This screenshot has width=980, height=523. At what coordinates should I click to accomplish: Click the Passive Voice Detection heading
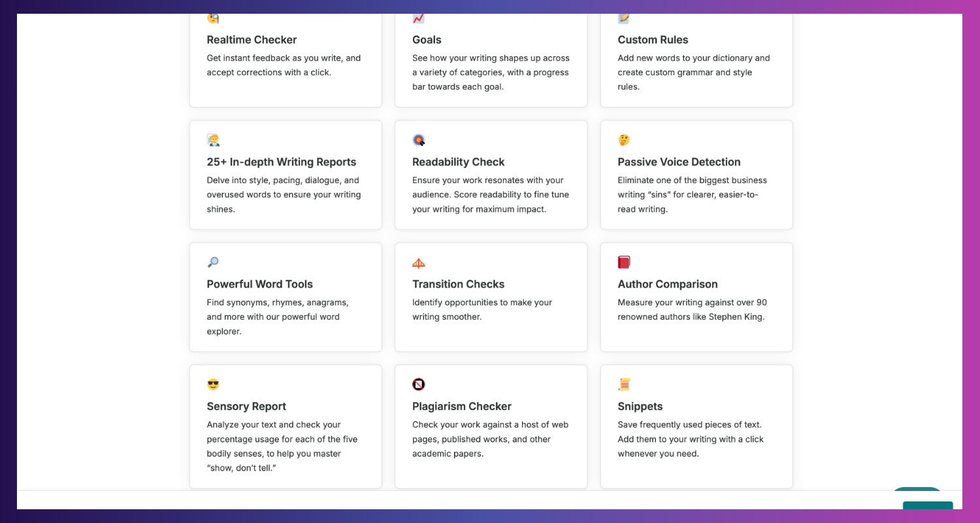pyautogui.click(x=679, y=162)
